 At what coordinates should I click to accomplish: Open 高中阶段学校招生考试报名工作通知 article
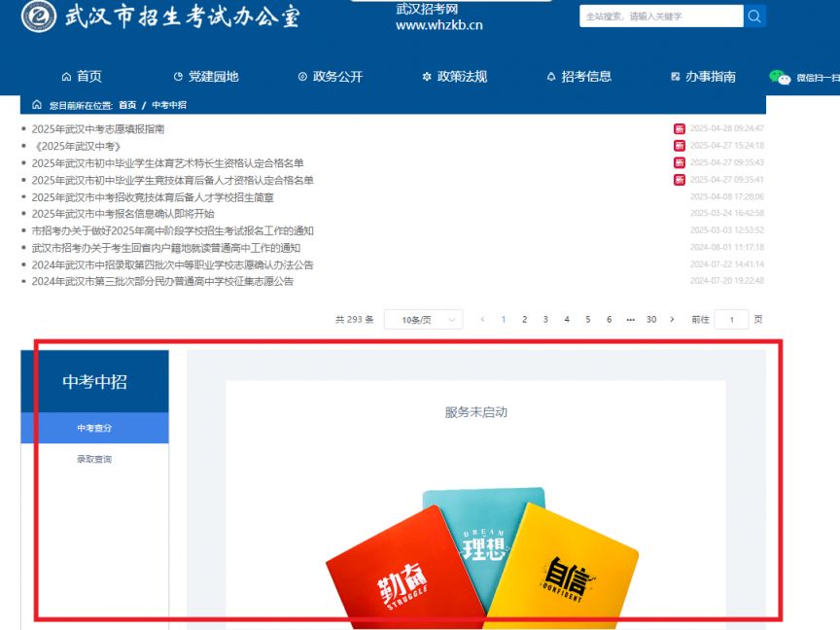point(172,230)
